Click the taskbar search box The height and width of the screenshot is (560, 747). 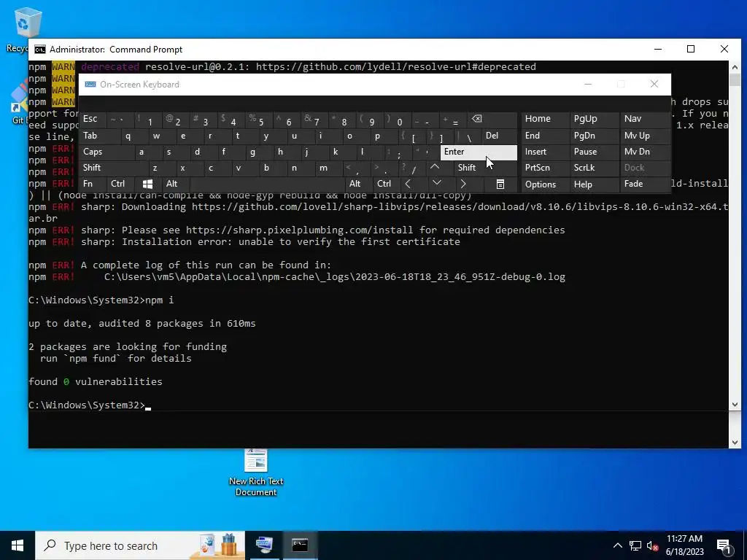pyautogui.click(x=140, y=545)
